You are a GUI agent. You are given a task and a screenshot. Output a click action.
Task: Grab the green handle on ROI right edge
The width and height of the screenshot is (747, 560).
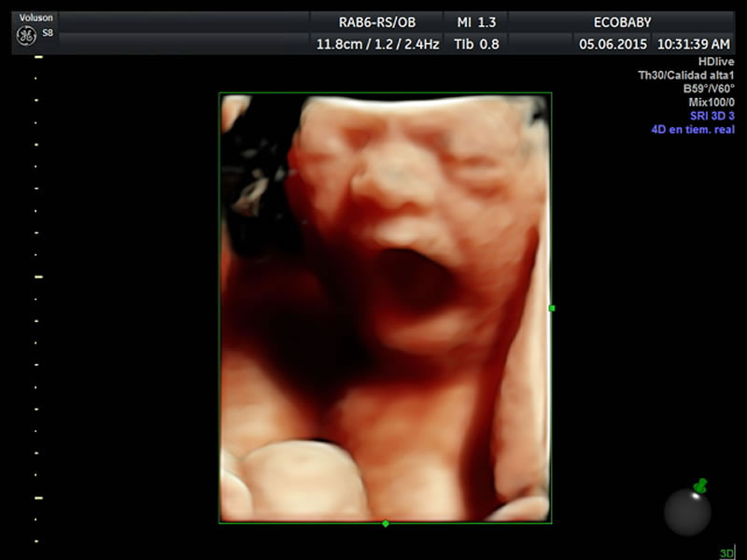click(x=552, y=308)
